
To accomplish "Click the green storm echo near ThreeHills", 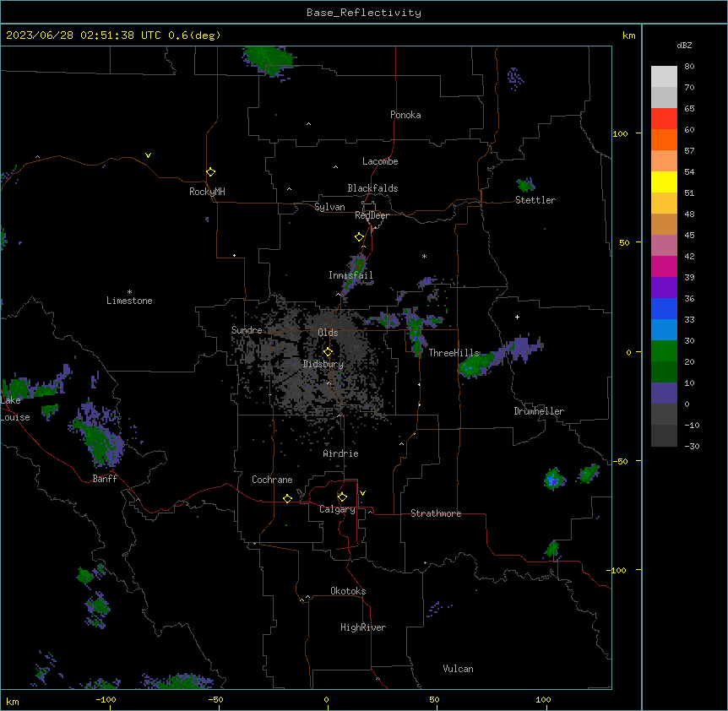I will click(477, 364).
